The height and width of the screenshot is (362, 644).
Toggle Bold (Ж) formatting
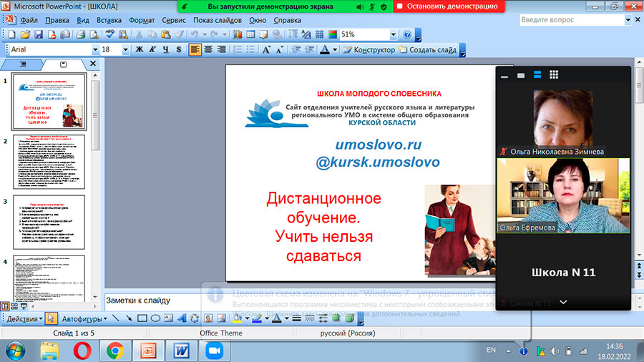point(140,49)
